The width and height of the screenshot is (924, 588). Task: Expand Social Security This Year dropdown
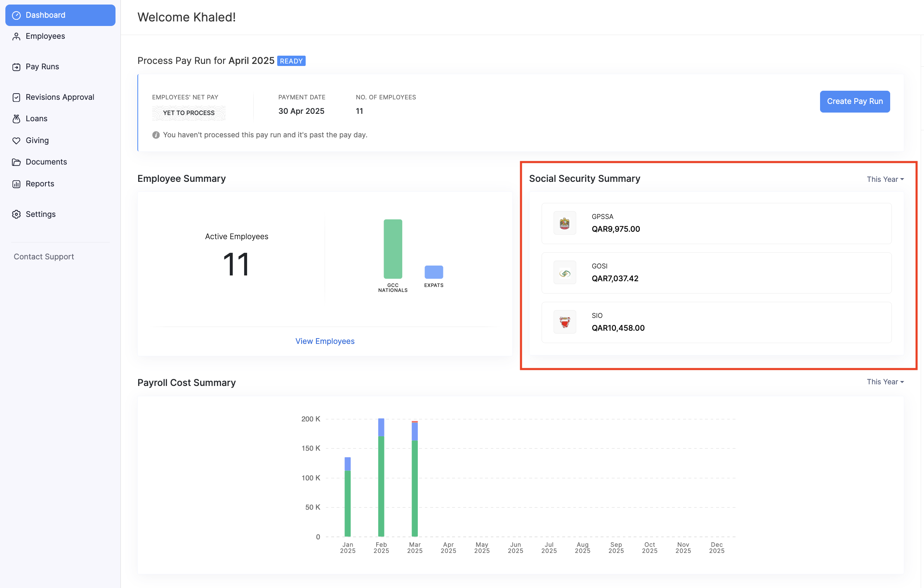click(885, 179)
